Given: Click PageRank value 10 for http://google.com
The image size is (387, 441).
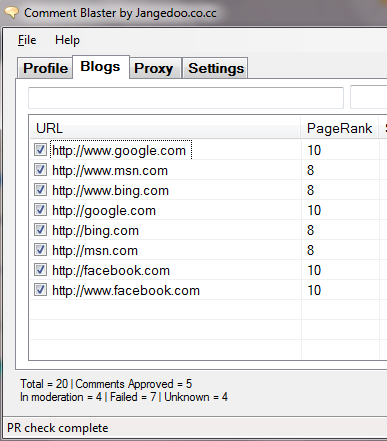Looking at the screenshot, I should (314, 210).
